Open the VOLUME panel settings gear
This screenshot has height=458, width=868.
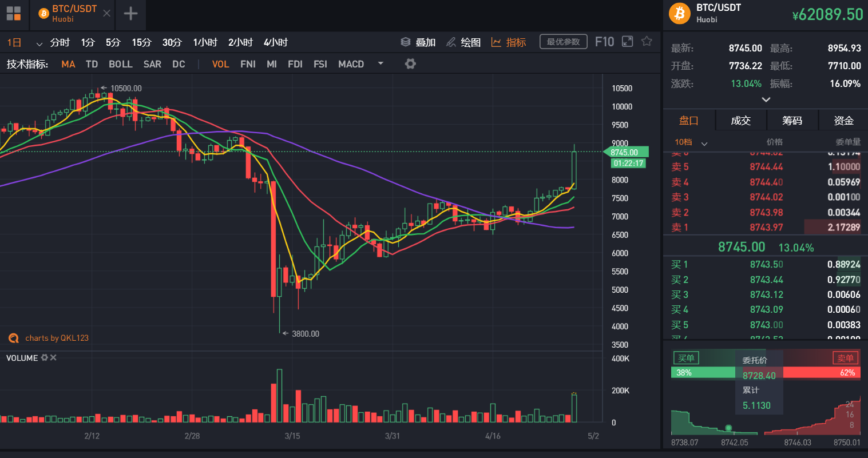(46, 357)
